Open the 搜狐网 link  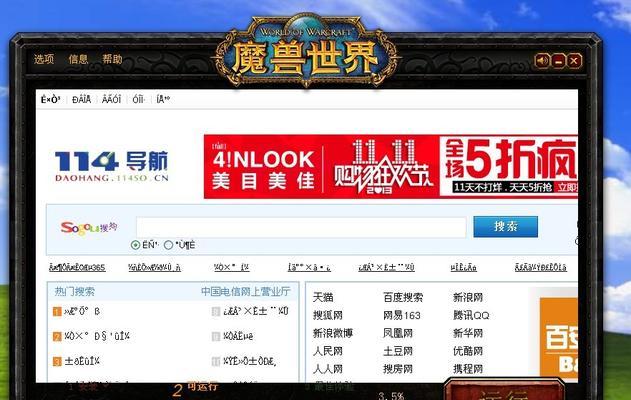[328, 315]
